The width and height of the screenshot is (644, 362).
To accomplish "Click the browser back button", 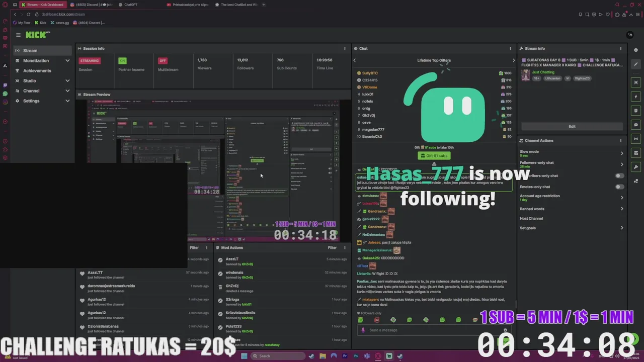I will [15, 15].
